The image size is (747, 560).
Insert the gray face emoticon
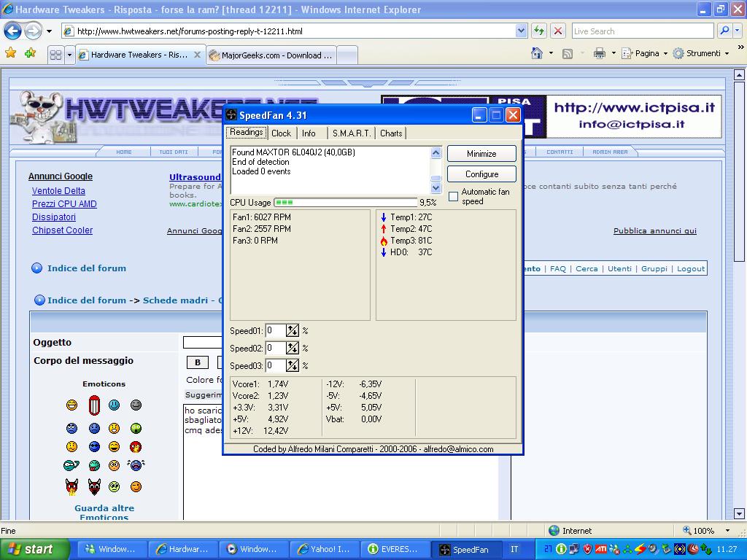point(136,405)
